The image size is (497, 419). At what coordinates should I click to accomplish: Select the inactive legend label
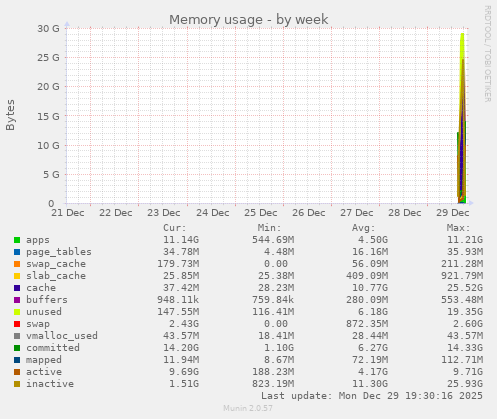50,384
